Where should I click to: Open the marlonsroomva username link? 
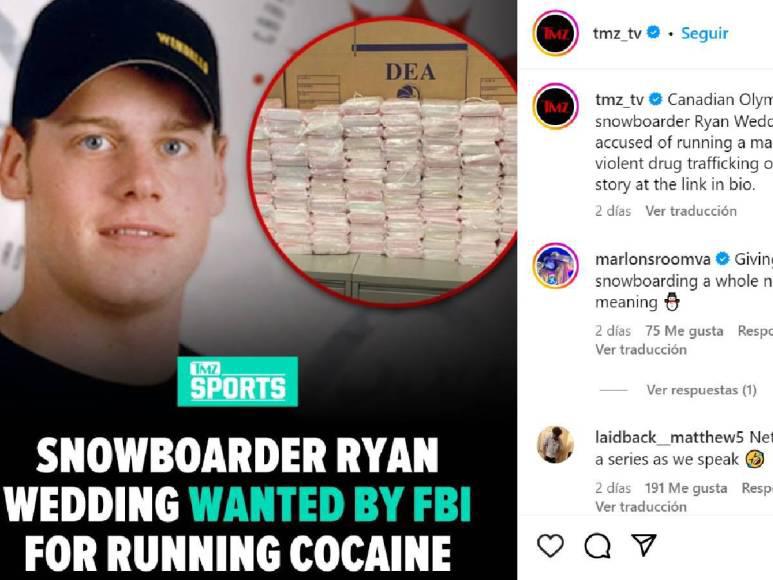click(x=653, y=259)
